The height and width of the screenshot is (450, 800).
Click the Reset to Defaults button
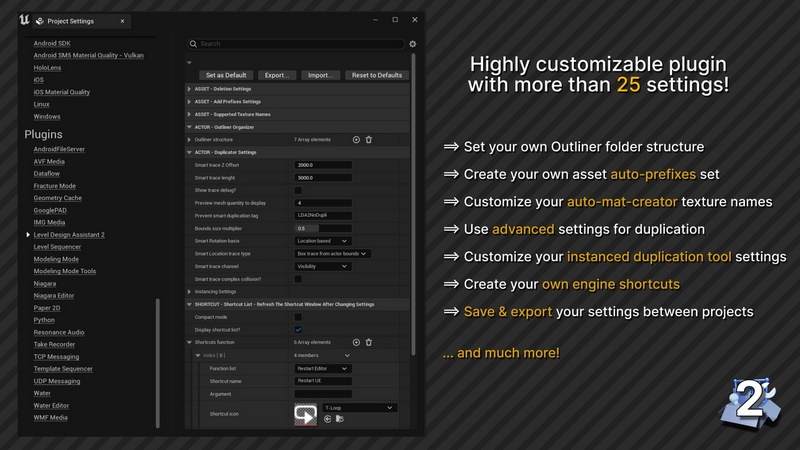(x=376, y=75)
